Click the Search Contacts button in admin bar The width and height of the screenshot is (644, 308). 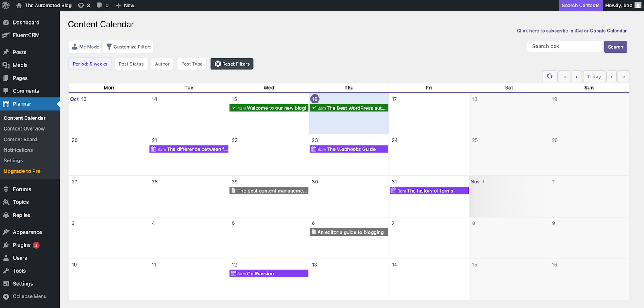coord(580,5)
